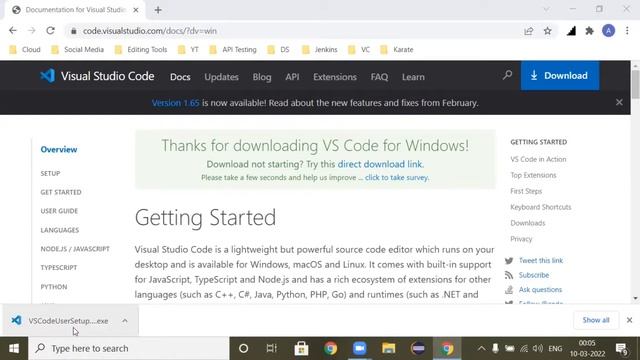Click the 'click to take survey' link
Viewport: 640px width, 360px height.
coord(397,178)
